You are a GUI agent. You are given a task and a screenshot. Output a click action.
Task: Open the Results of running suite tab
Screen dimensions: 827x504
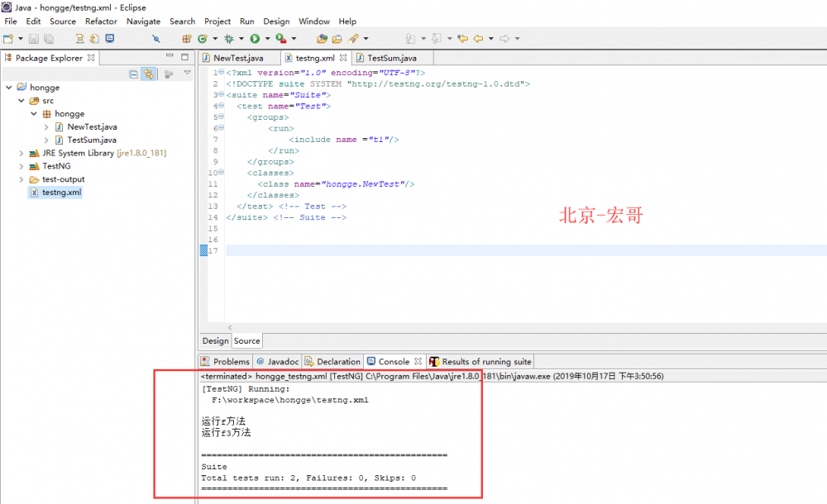pos(480,362)
